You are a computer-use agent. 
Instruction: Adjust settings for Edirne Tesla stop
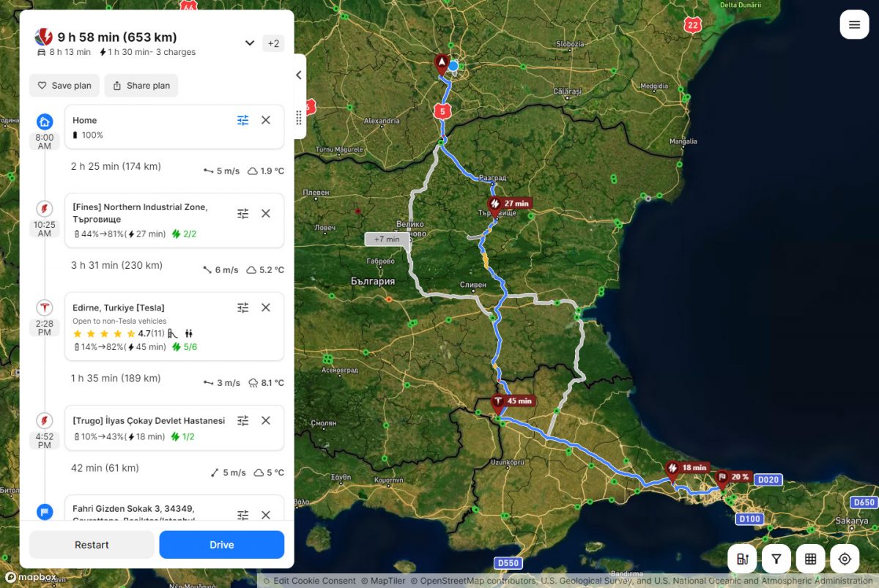point(243,308)
